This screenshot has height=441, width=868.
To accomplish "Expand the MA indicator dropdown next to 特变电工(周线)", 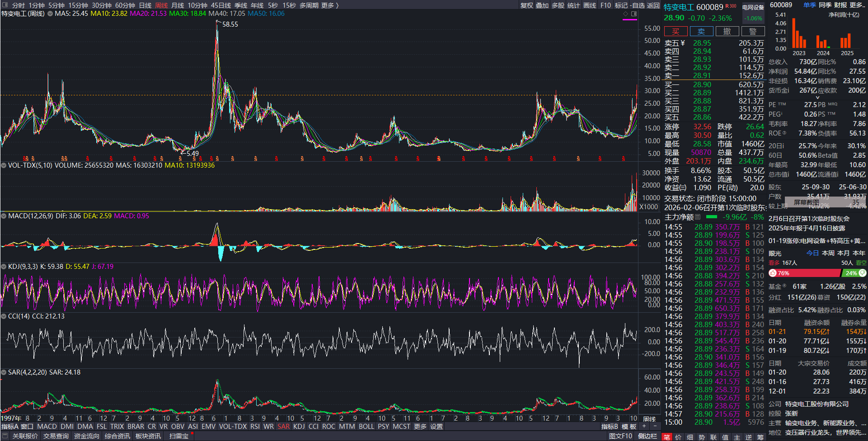I will (x=50, y=14).
